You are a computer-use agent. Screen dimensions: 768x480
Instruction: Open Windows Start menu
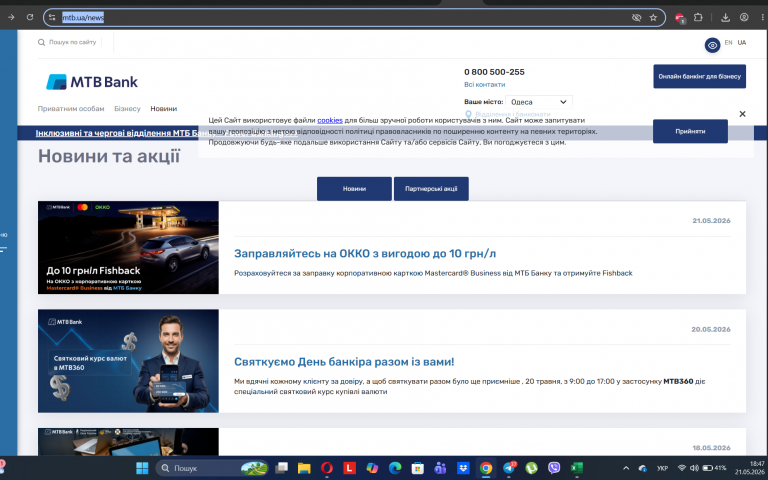pyautogui.click(x=142, y=468)
